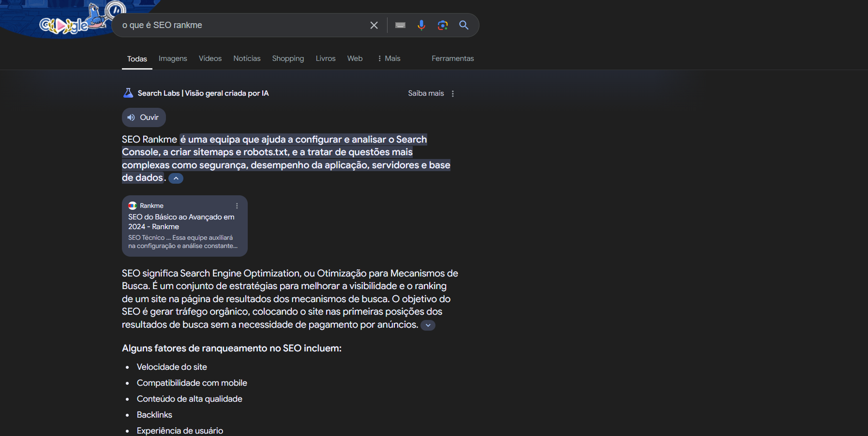Click the "Compatibilidade com mobile" list item
Viewport: 868px width, 436px height.
pos(192,383)
